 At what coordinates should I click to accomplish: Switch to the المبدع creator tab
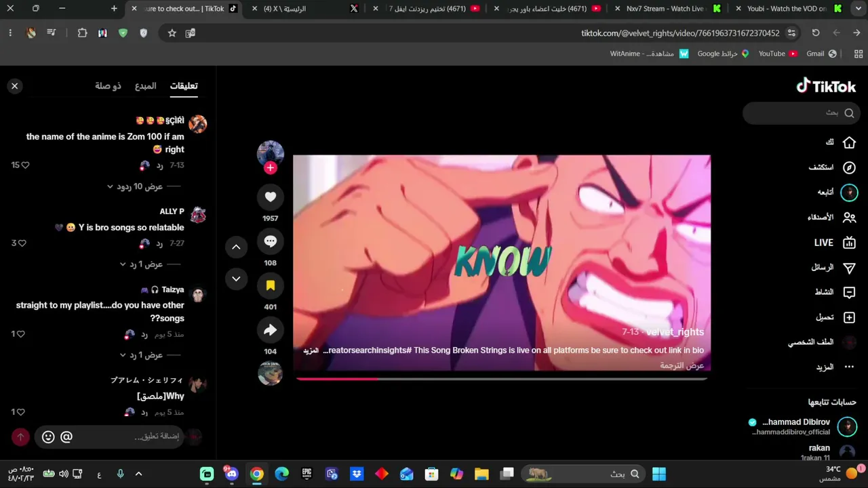(145, 86)
